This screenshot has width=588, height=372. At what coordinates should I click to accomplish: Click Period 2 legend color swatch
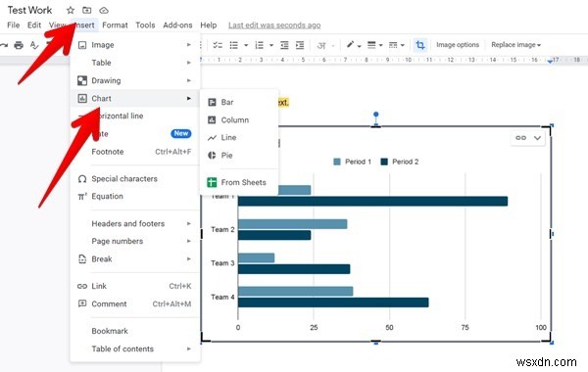384,162
